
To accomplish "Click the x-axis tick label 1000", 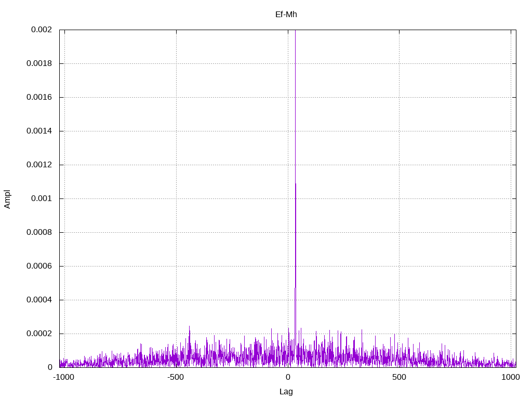I will (511, 377).
